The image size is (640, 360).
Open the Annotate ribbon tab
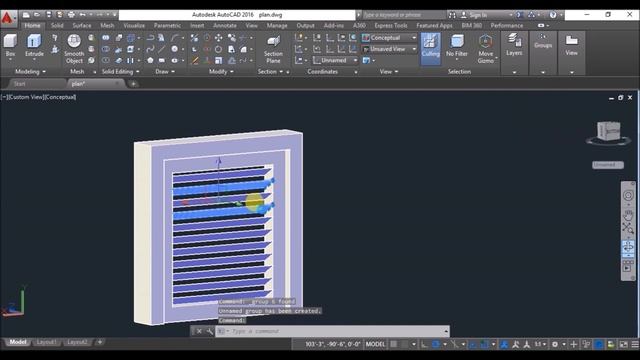point(225,25)
